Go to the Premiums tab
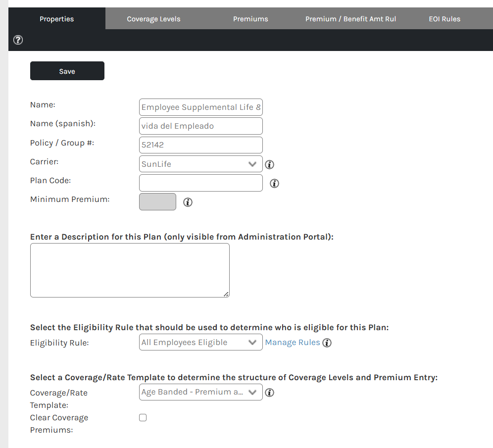This screenshot has width=493, height=448. coord(250,18)
